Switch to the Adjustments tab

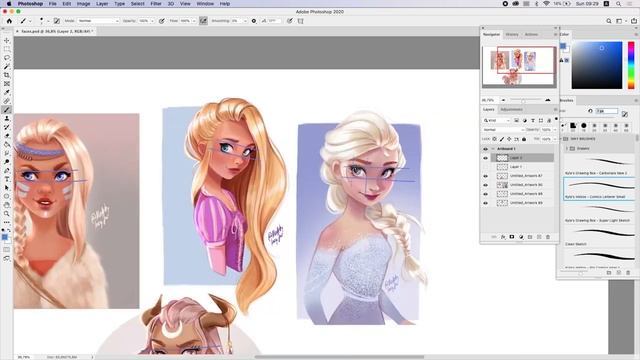coord(511,109)
